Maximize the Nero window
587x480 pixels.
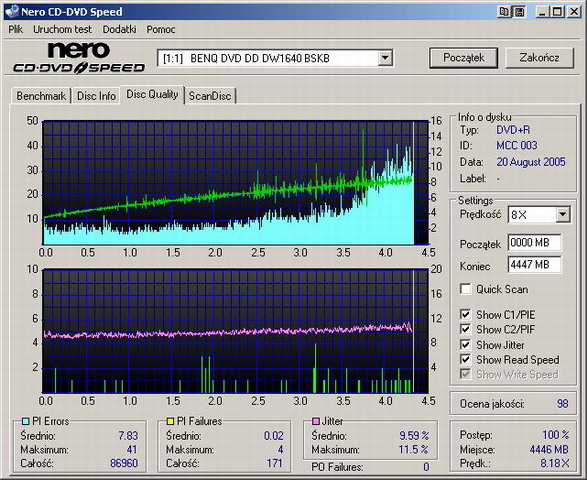coord(557,12)
